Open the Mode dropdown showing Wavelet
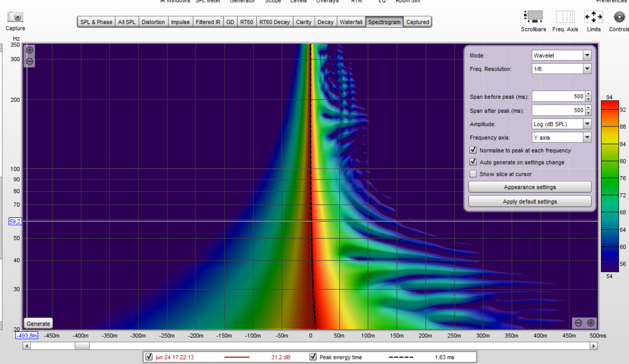 coord(587,55)
